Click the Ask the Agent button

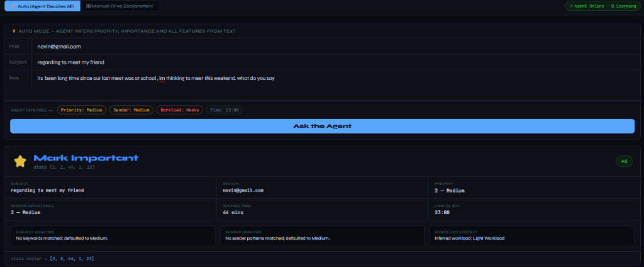pos(322,126)
